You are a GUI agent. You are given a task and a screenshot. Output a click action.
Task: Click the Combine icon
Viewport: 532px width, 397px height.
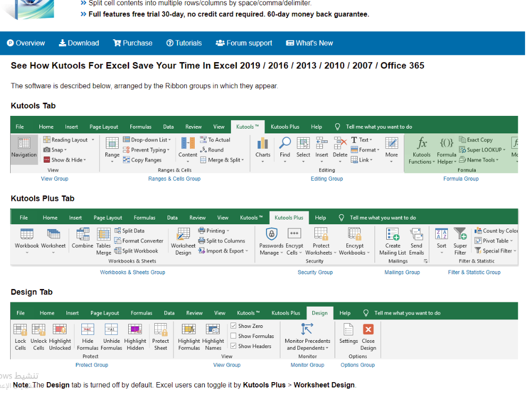82,234
